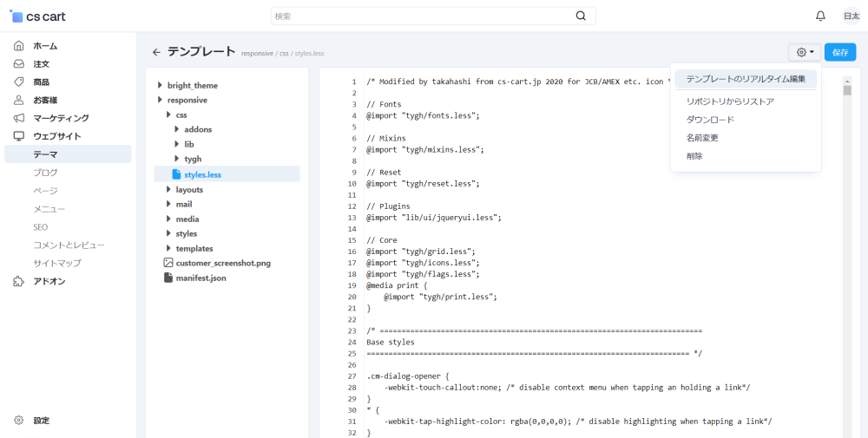Click the CS-Cart logo
This screenshot has height=438, width=868.
coord(37,16)
